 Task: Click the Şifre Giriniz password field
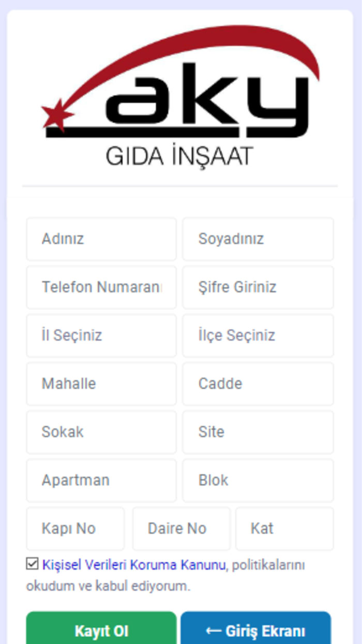point(257,287)
